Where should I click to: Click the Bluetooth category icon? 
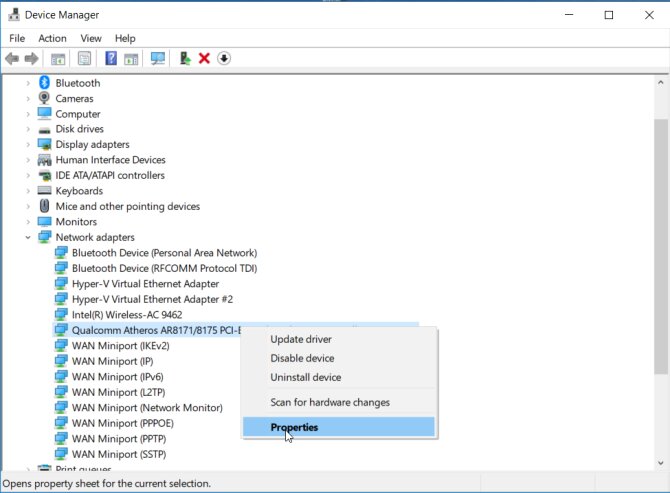(x=45, y=83)
